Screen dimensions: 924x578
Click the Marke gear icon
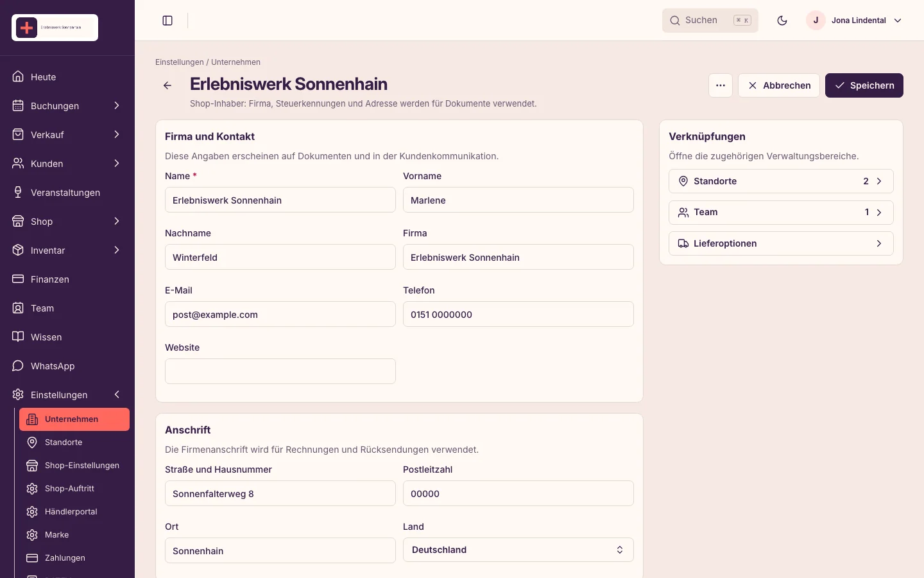(x=32, y=535)
